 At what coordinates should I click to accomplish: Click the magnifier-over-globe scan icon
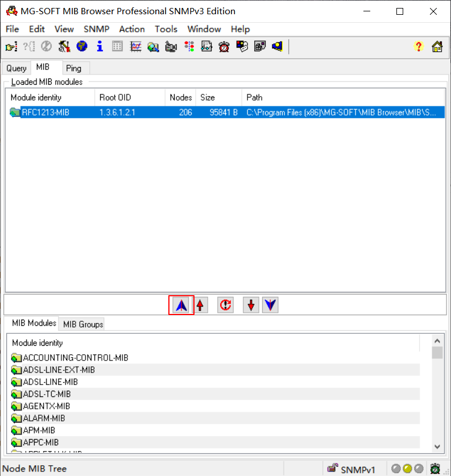[x=153, y=47]
